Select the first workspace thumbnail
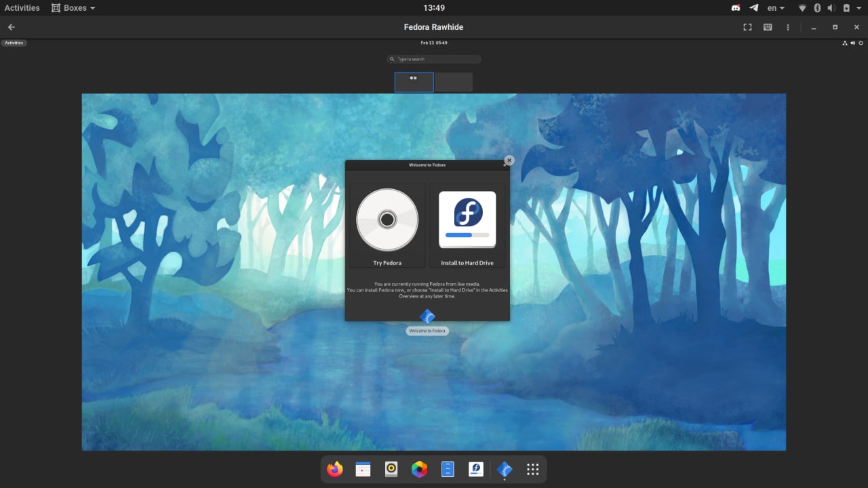Image resolution: width=868 pixels, height=488 pixels. 414,82
